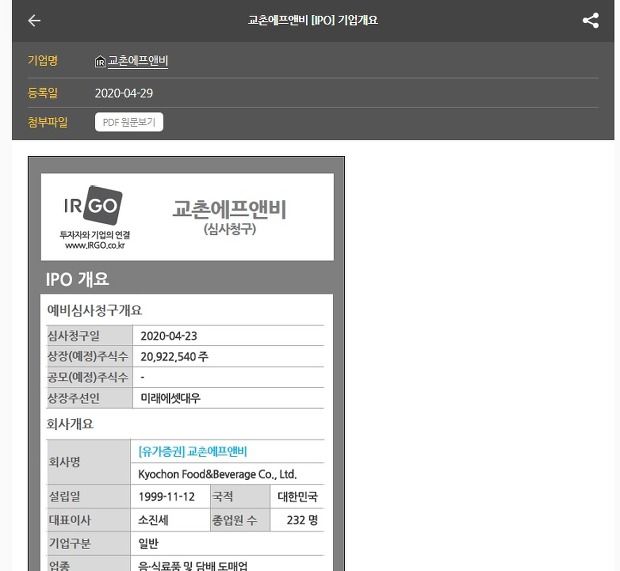Click the 기업구분 label
The height and width of the screenshot is (571, 620).
[70, 543]
